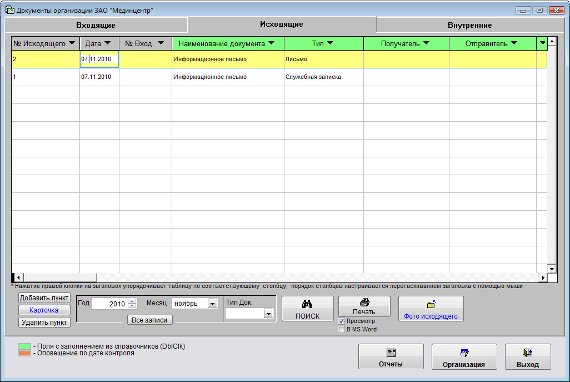Image resolution: width=570 pixels, height=382 pixels.
Task: Click the date edit cell in row 2
Action: point(99,59)
